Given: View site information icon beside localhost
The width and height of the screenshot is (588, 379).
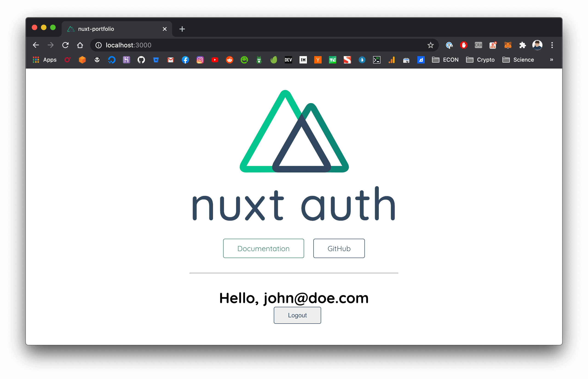Looking at the screenshot, I should [98, 45].
